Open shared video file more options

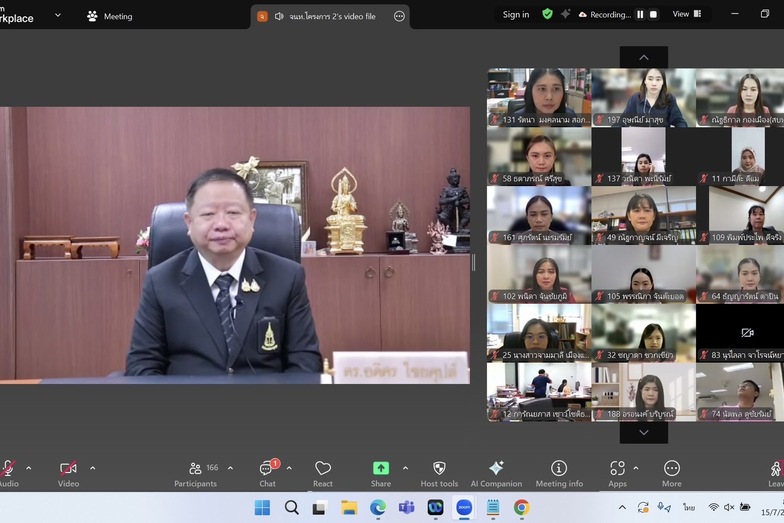[x=399, y=16]
